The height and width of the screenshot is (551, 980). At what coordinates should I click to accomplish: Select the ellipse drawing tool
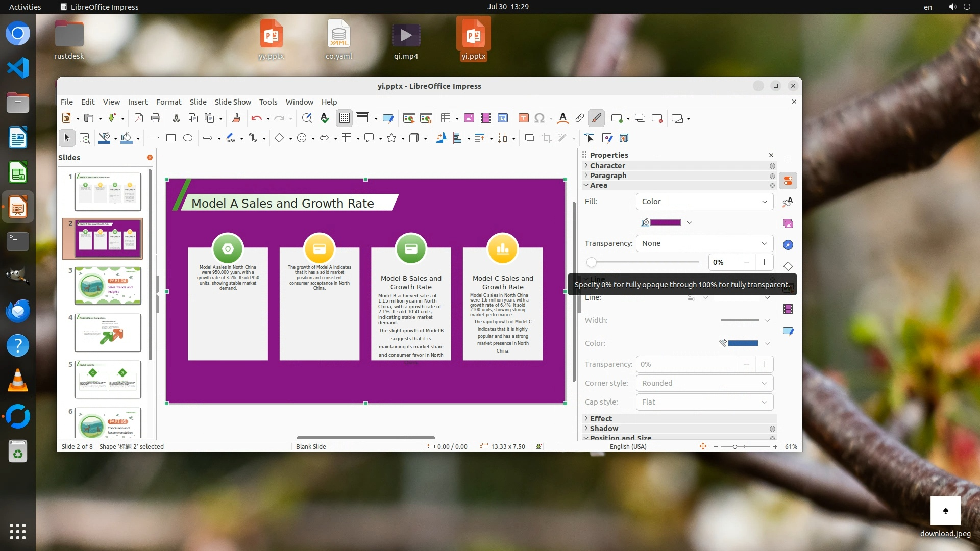pos(188,138)
